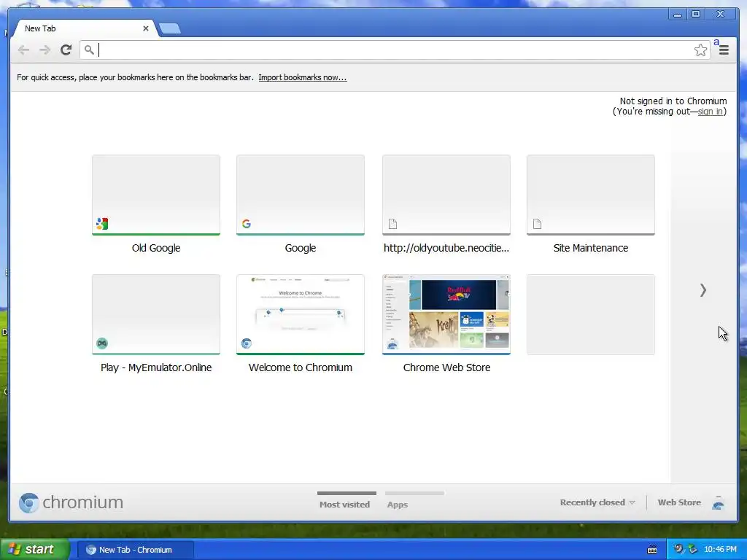This screenshot has height=560, width=747.
Task: Open the oldyoutube.neocities thumbnail
Action: 446,195
